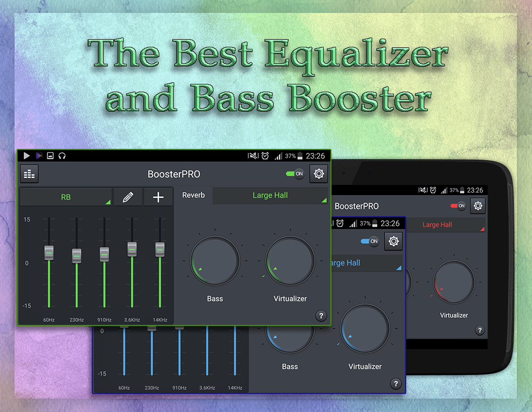Tap picture icon in green window status bar
532x412 pixels.
pos(50,156)
